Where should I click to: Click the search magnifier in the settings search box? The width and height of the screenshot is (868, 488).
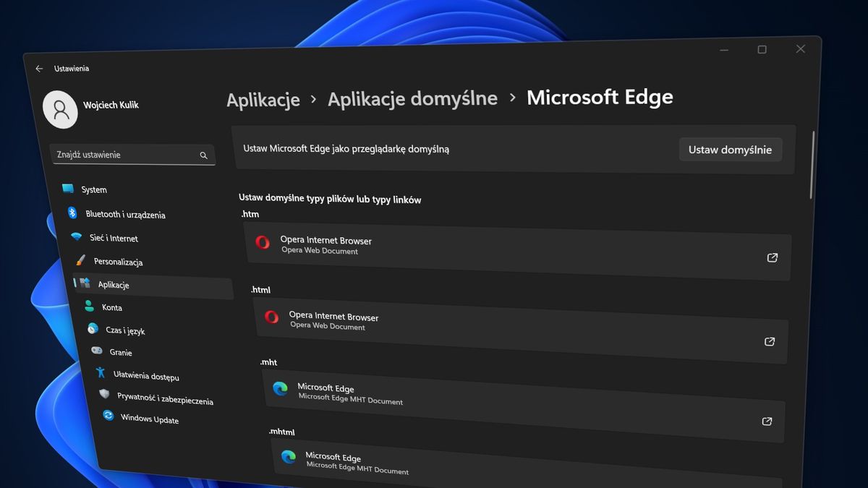(x=205, y=155)
